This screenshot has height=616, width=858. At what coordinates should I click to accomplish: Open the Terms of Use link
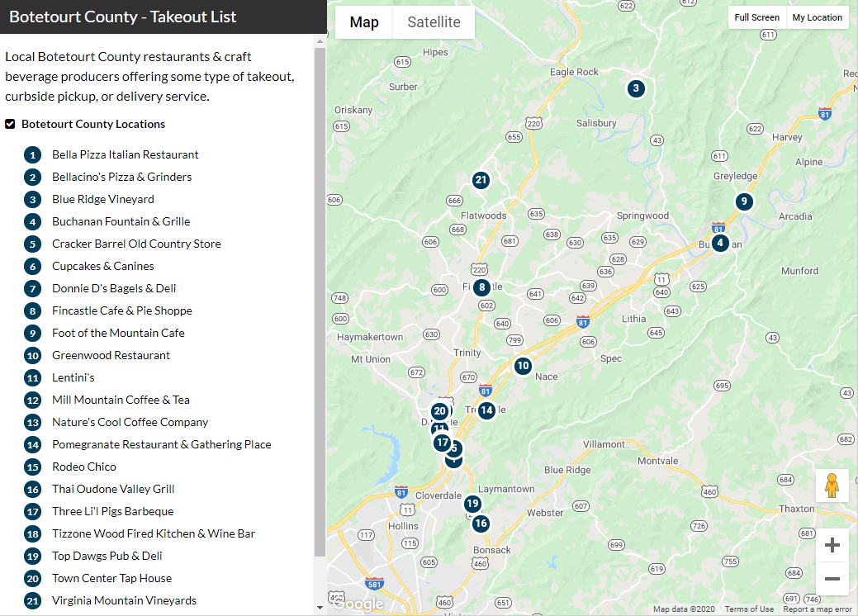click(x=748, y=609)
